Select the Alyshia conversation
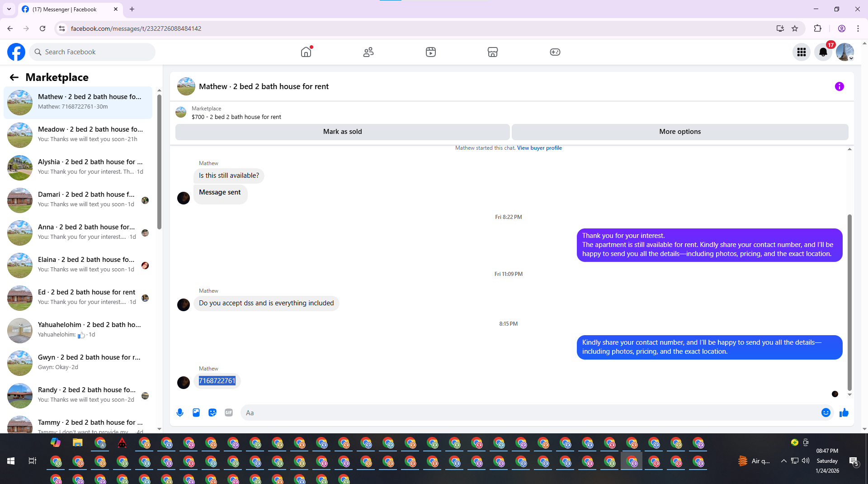The image size is (868, 484). (78, 168)
